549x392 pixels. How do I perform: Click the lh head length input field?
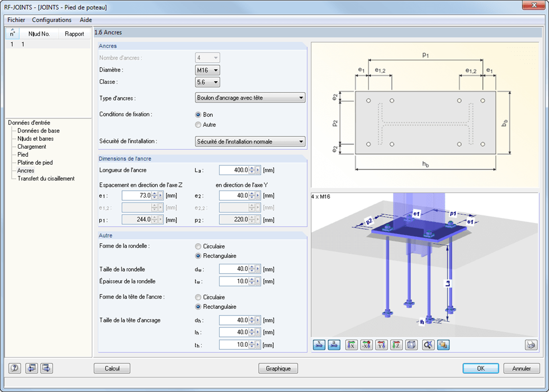(234, 332)
